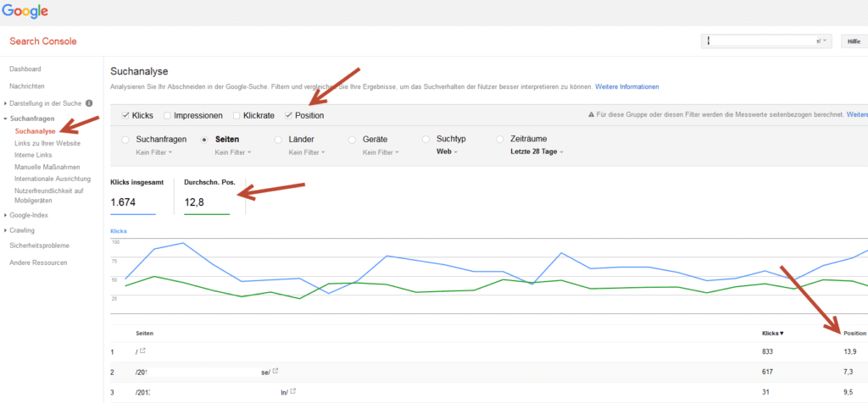Tick the Klickrate checkbox
Viewport: 868px width, 403px height.
pos(237,115)
